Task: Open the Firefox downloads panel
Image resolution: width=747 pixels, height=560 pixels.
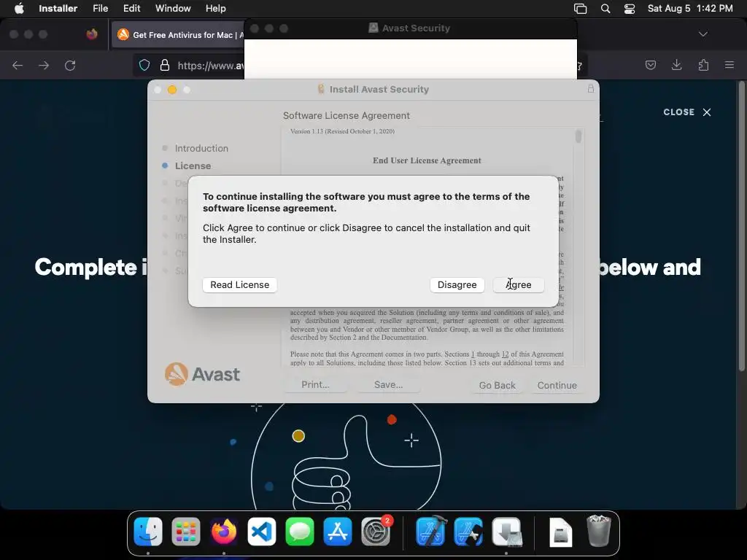Action: pyautogui.click(x=676, y=65)
